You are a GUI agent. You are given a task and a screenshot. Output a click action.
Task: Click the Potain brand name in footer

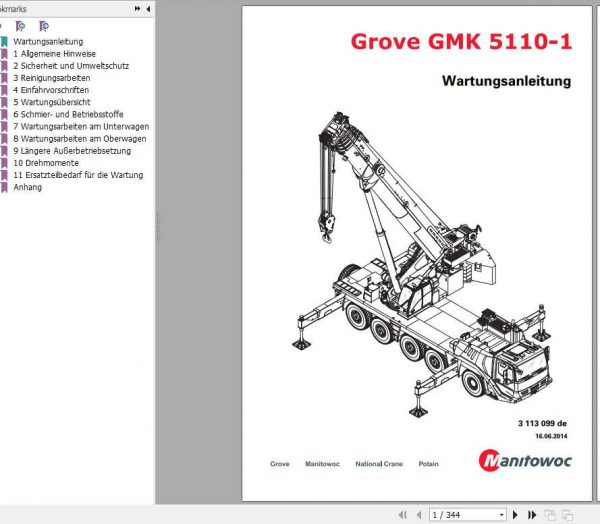point(429,464)
